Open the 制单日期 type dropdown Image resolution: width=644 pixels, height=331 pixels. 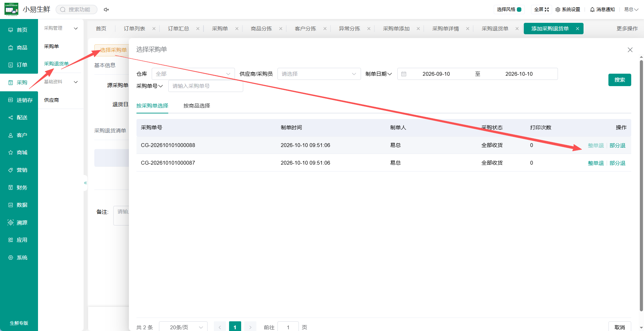coord(379,74)
